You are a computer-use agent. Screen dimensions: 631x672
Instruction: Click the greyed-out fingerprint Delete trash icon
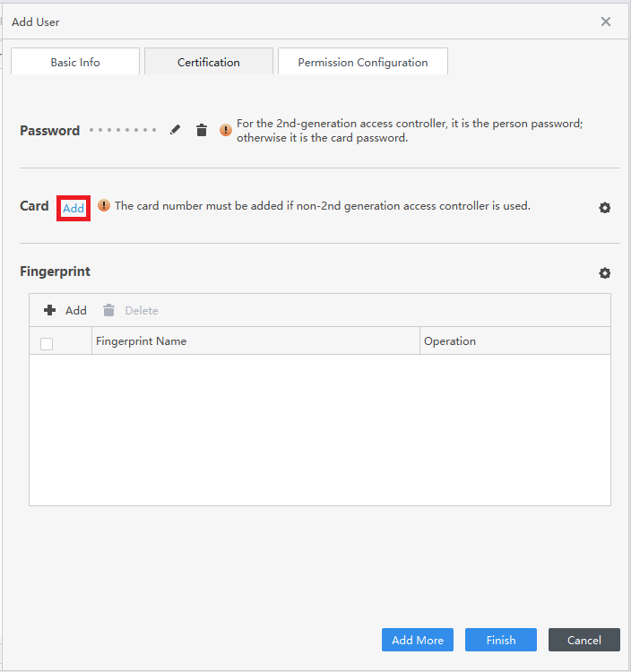[x=109, y=310]
